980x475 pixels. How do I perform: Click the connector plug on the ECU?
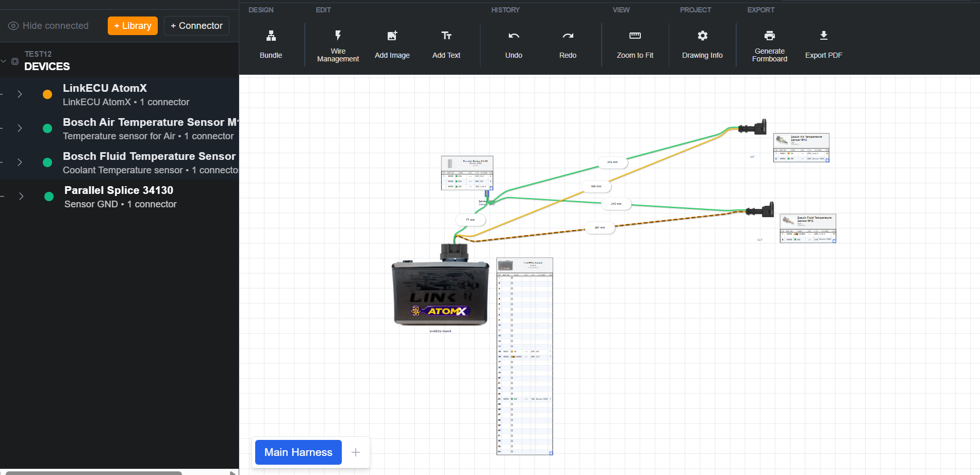pos(454,252)
